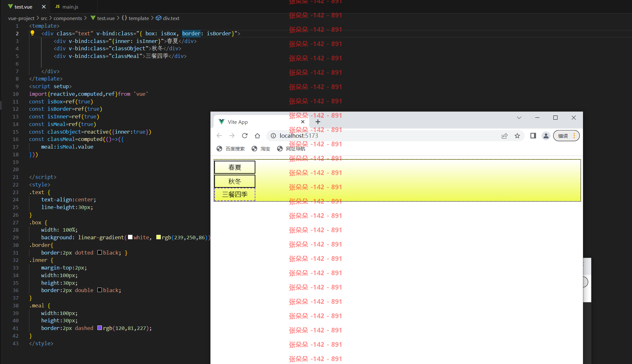Click src in the breadcrumb path

pyautogui.click(x=44, y=18)
